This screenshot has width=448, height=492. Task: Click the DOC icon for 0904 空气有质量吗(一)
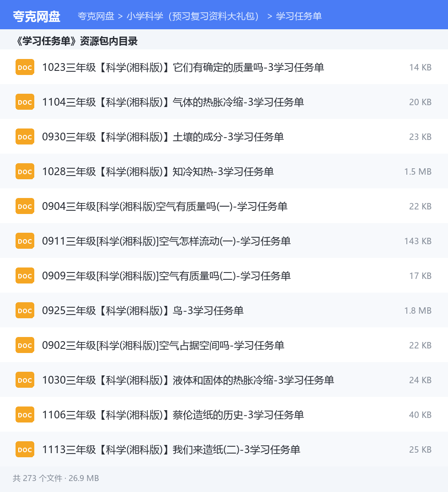25,206
